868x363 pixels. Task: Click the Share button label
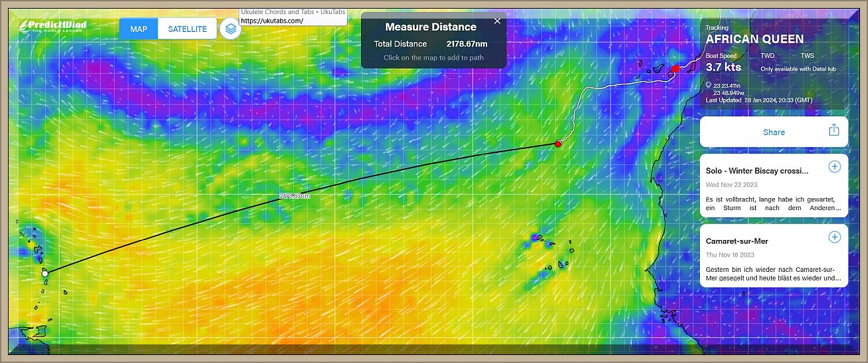click(774, 132)
